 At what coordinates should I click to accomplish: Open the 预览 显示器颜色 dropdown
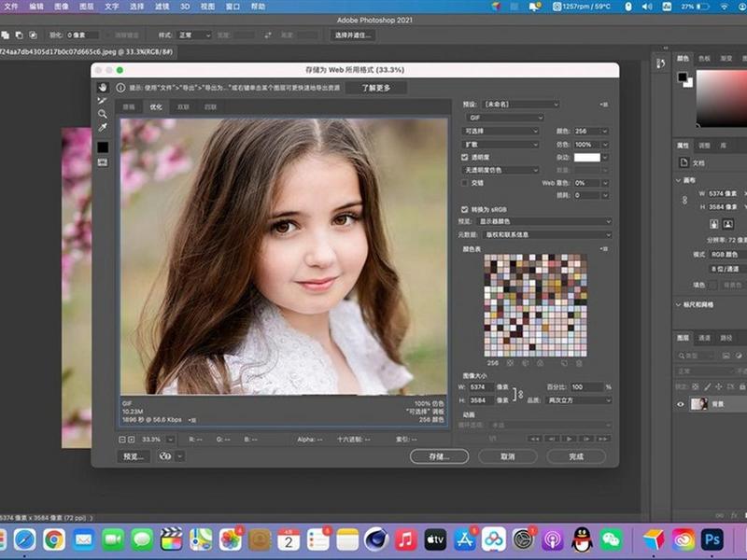point(543,221)
